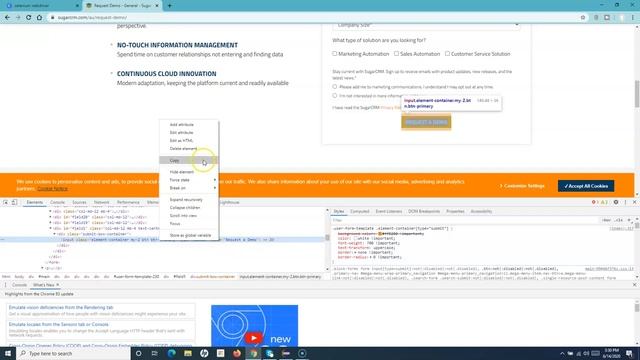
Task: Expand the border shorthand property triangle
Action: [356, 253]
